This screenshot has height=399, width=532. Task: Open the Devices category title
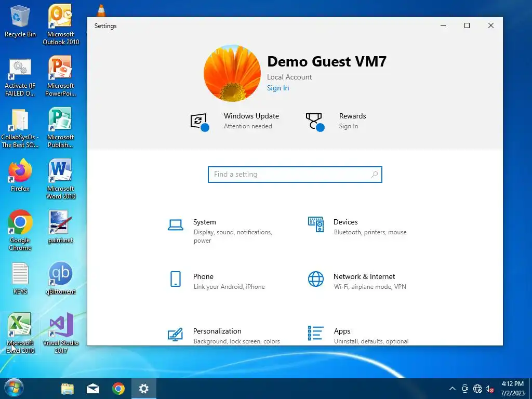click(345, 222)
